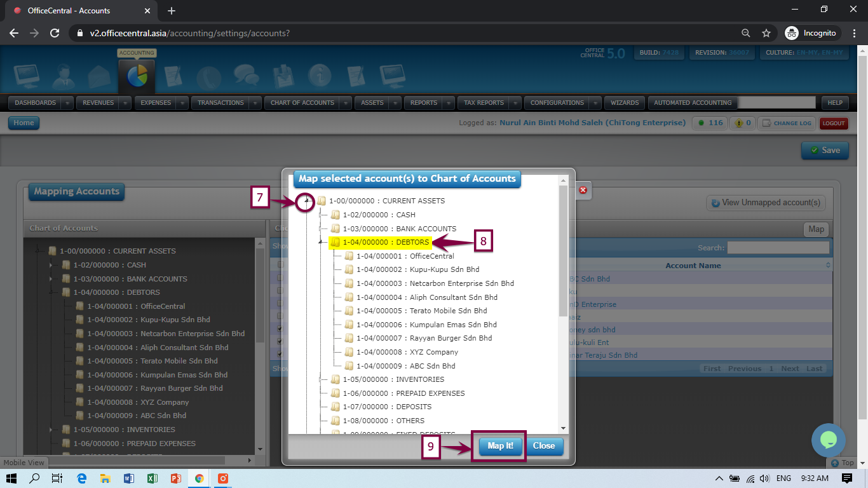Expand 1-03/000000 BANK ACCOUNTS node in dialog tree
868x488 pixels.
321,229
